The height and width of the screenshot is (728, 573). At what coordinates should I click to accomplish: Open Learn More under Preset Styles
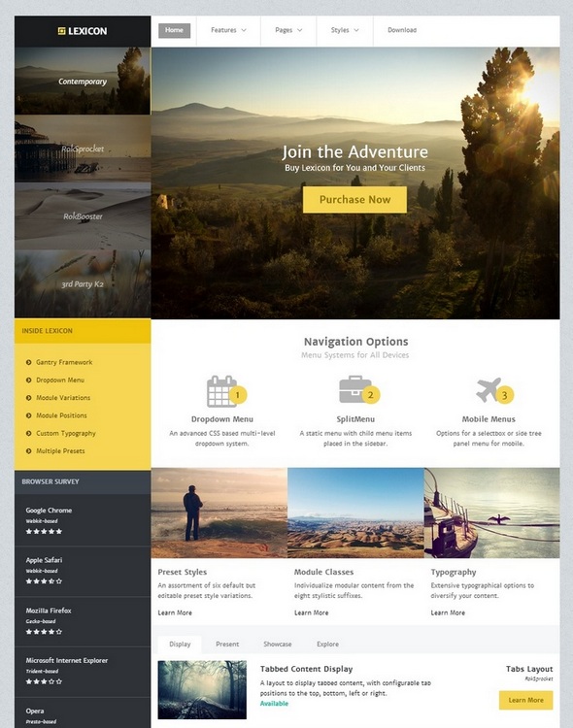click(x=175, y=612)
